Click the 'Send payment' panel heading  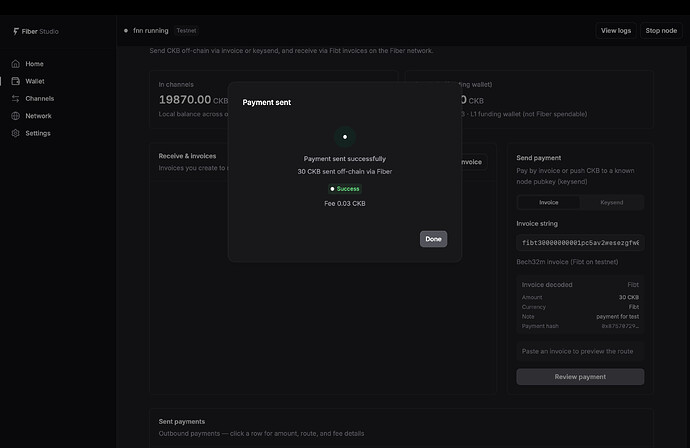pyautogui.click(x=539, y=158)
